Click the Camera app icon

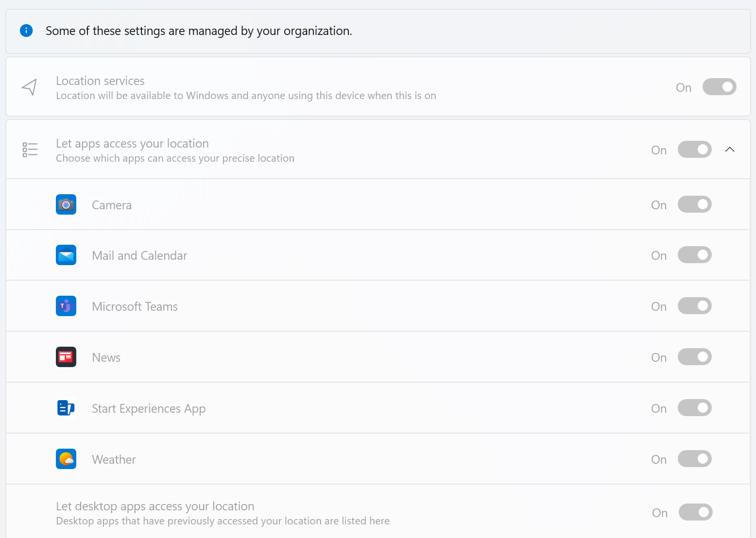pyautogui.click(x=66, y=204)
